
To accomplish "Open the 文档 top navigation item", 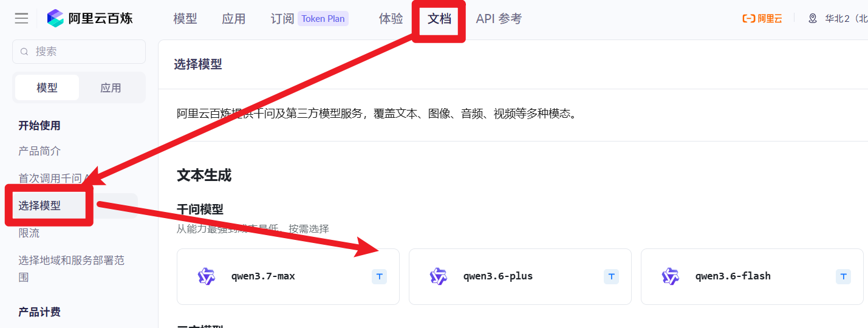I will [439, 19].
